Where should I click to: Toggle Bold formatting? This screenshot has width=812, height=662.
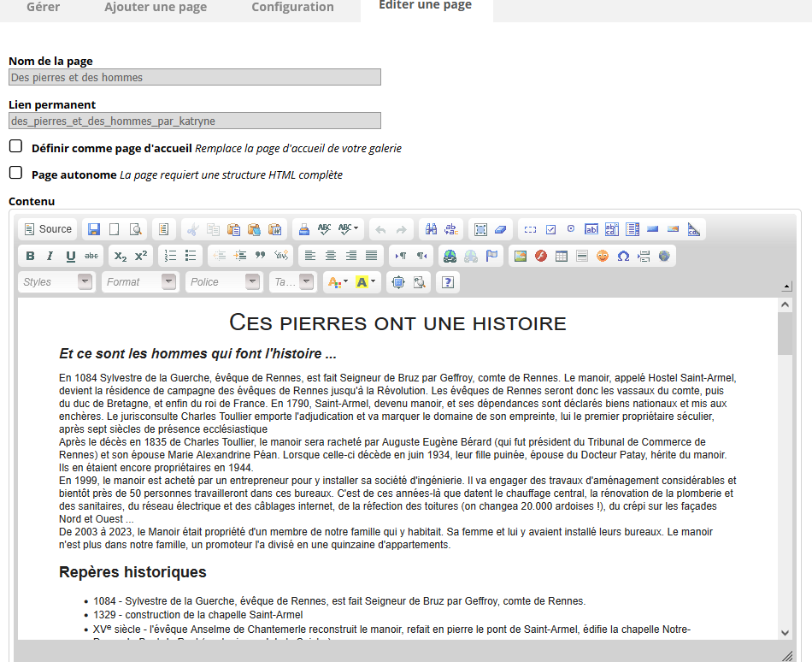pos(30,256)
